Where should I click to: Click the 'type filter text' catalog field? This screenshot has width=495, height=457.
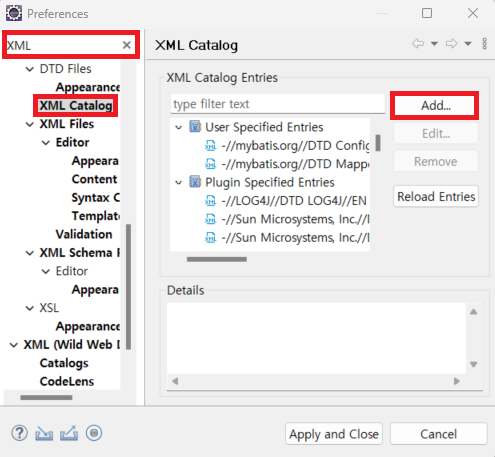[x=278, y=104]
